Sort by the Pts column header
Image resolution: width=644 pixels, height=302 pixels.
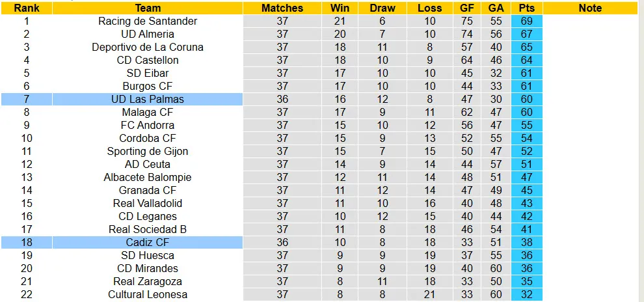tap(526, 8)
